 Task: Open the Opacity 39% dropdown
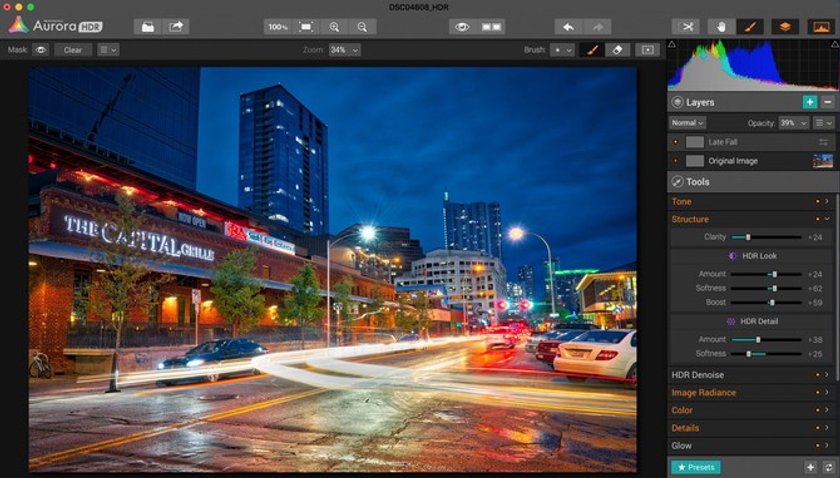coord(793,123)
